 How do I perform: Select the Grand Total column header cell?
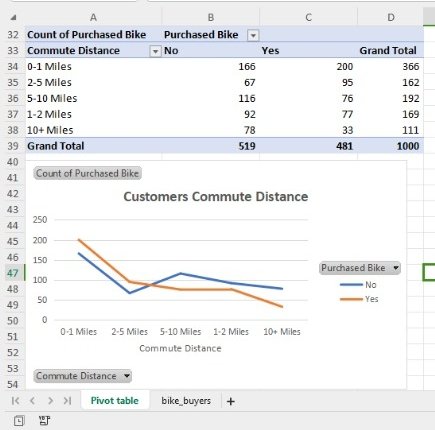(391, 51)
